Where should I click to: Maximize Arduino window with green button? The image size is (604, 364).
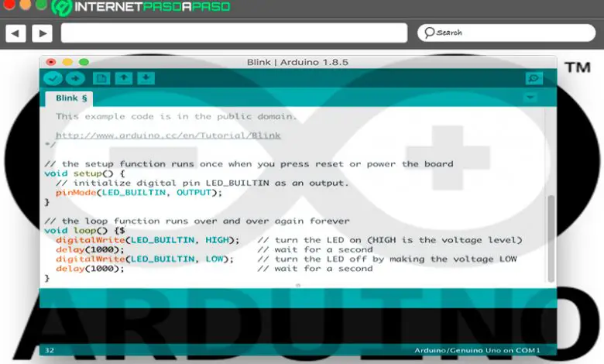84,62
